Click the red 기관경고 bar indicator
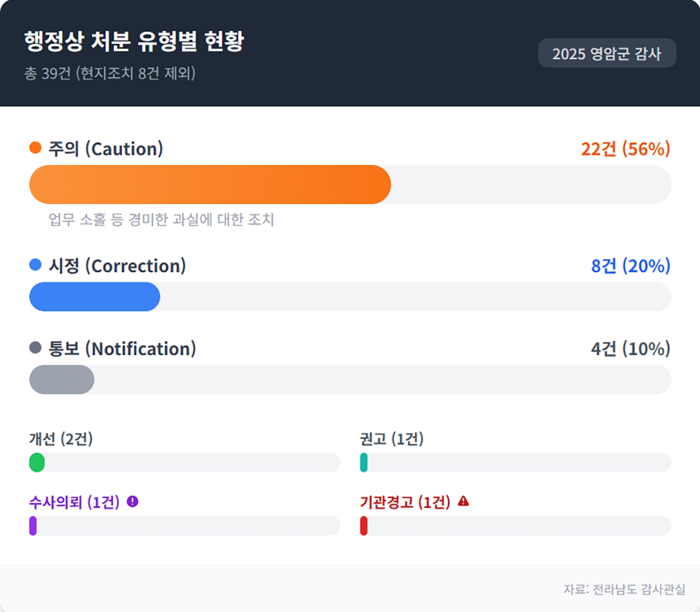The image size is (700, 612). (x=364, y=526)
